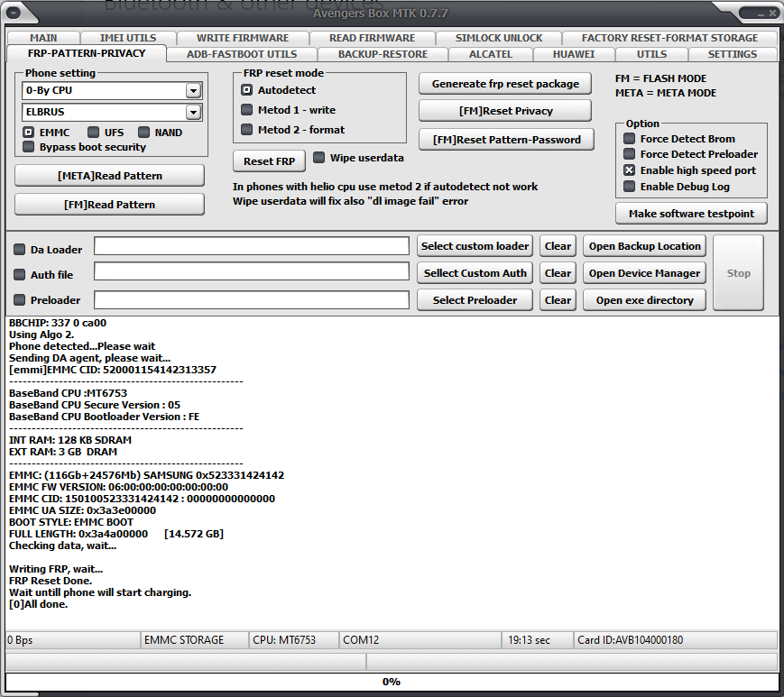This screenshot has width=784, height=697.
Task: Clear the Preloader path
Action: click(x=558, y=300)
